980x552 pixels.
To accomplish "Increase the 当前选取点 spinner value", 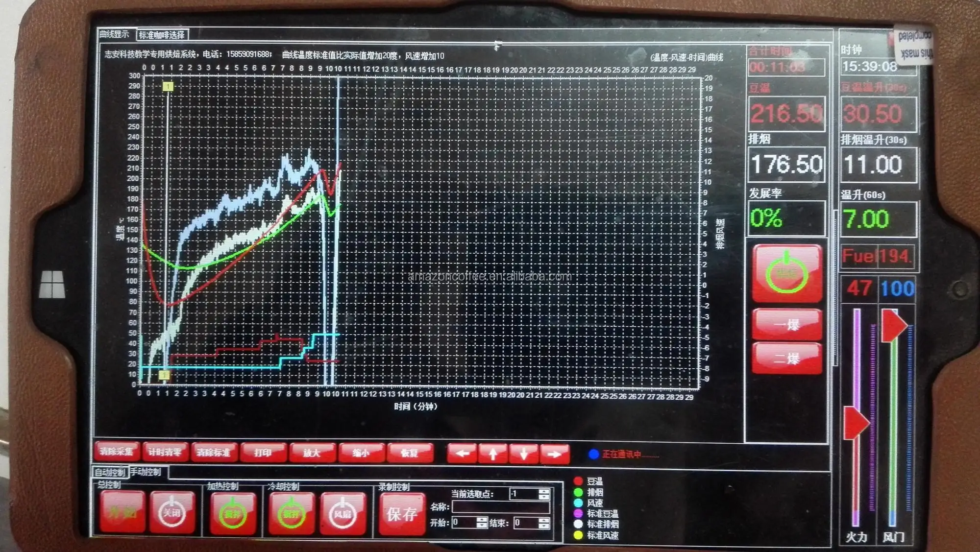I will (x=544, y=491).
